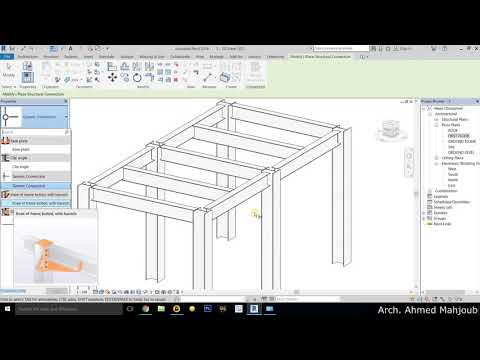The image size is (480, 360).
Task: Select the Align tool
Action: [112, 66]
